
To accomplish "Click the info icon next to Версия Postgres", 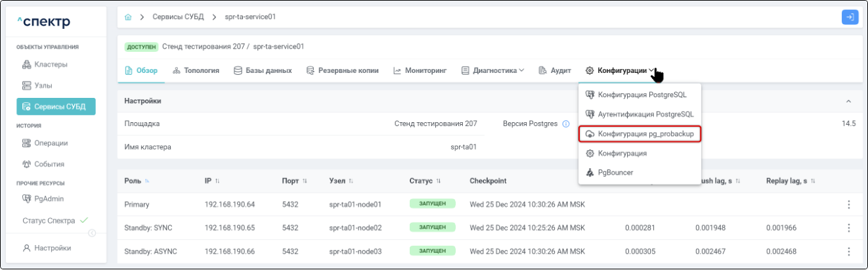I will (x=565, y=124).
